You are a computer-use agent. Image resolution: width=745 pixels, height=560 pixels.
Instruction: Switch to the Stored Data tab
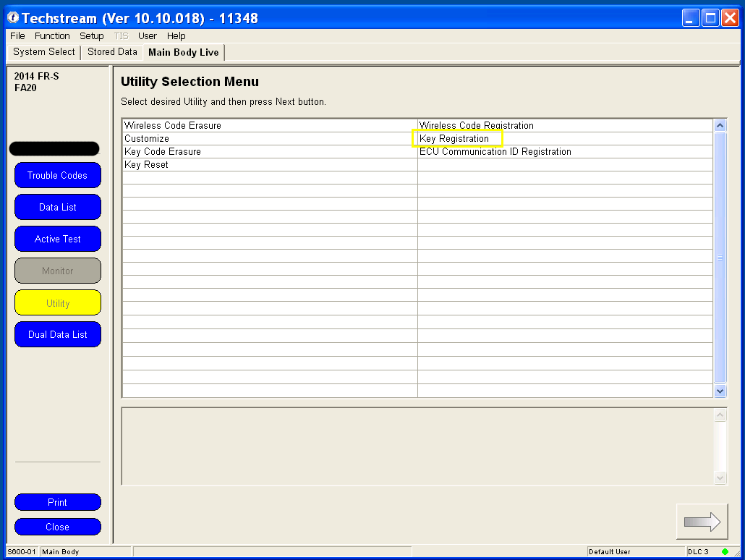112,52
